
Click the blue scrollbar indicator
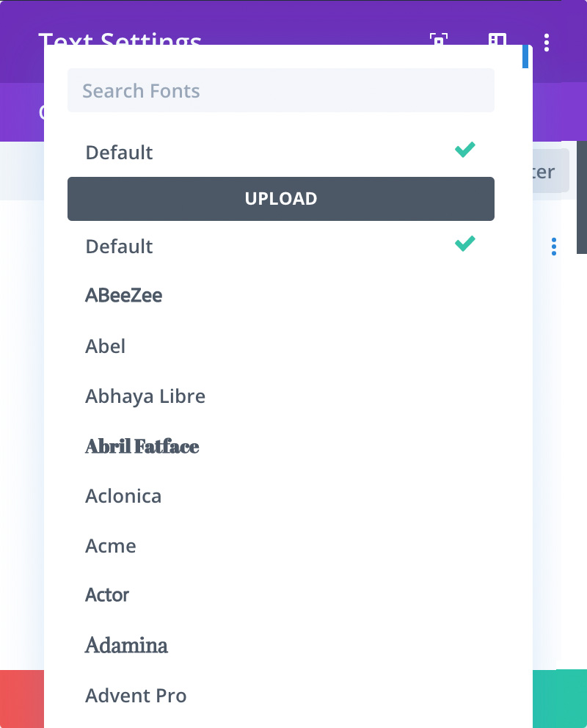point(525,57)
